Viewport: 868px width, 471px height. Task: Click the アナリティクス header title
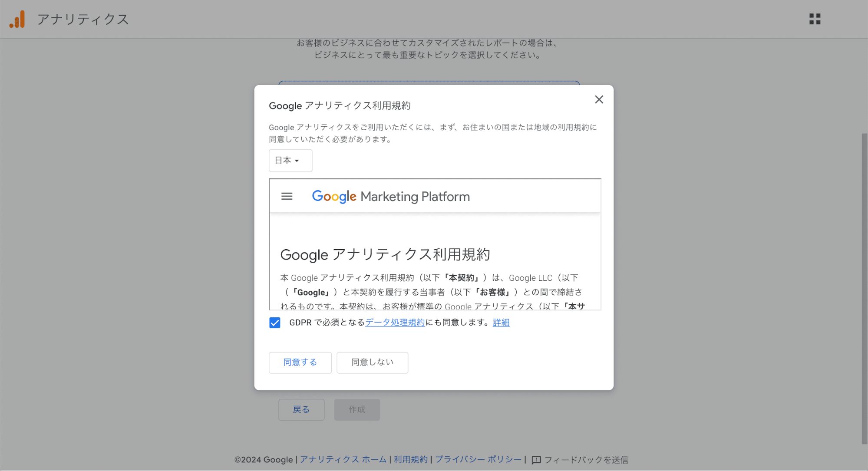(x=83, y=20)
